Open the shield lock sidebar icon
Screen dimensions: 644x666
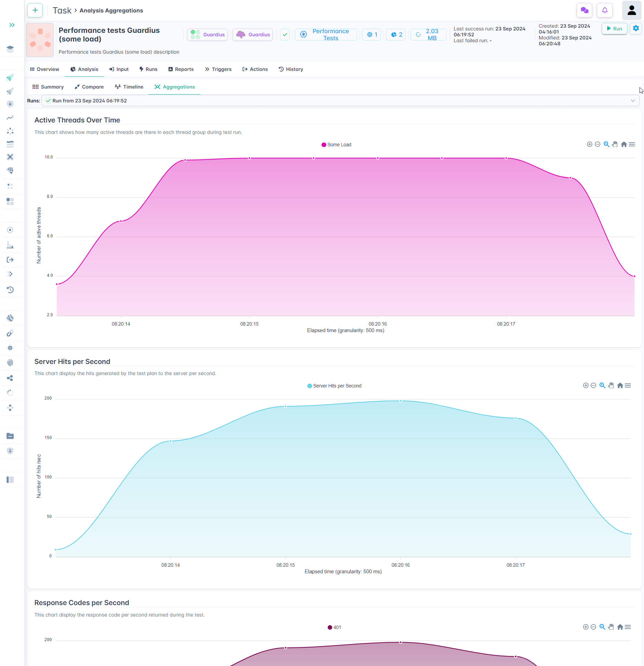point(10,104)
